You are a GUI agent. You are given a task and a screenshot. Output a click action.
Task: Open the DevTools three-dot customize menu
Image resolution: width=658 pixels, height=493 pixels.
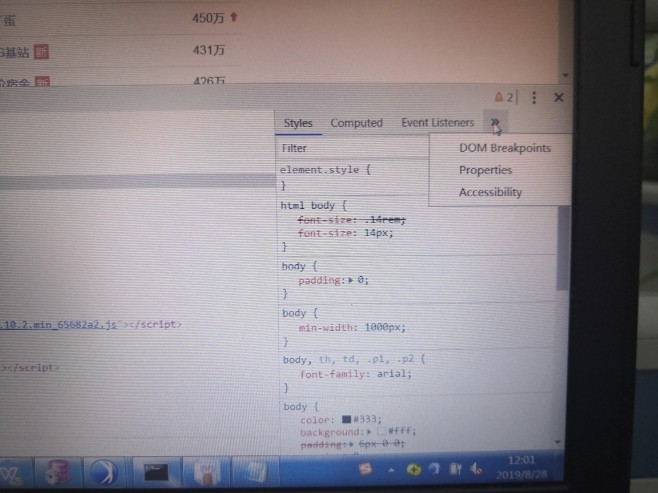tap(534, 97)
